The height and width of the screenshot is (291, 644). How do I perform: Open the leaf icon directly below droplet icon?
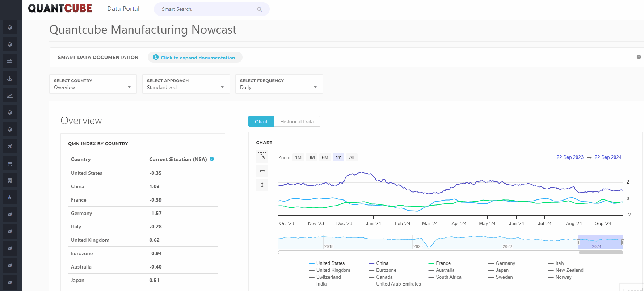(x=10, y=215)
